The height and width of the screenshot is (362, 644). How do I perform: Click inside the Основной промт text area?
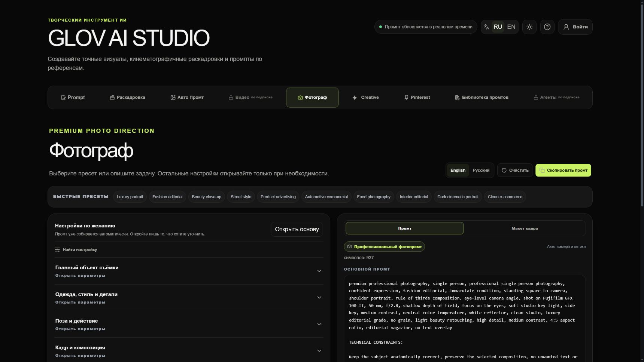(x=465, y=319)
